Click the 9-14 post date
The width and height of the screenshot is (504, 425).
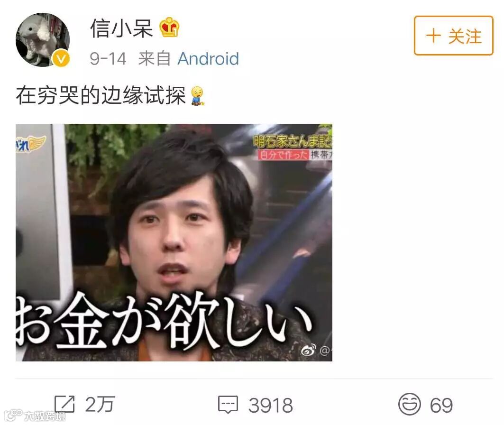pyautogui.click(x=108, y=59)
